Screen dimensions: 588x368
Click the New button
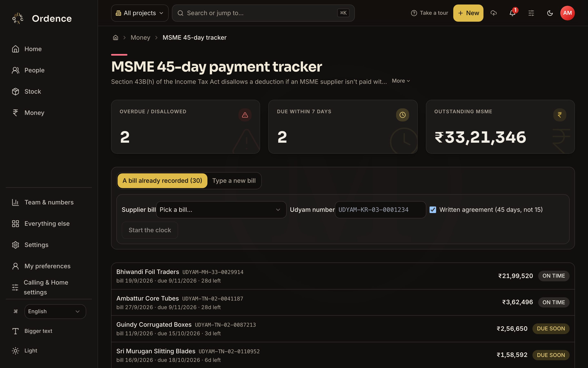468,13
